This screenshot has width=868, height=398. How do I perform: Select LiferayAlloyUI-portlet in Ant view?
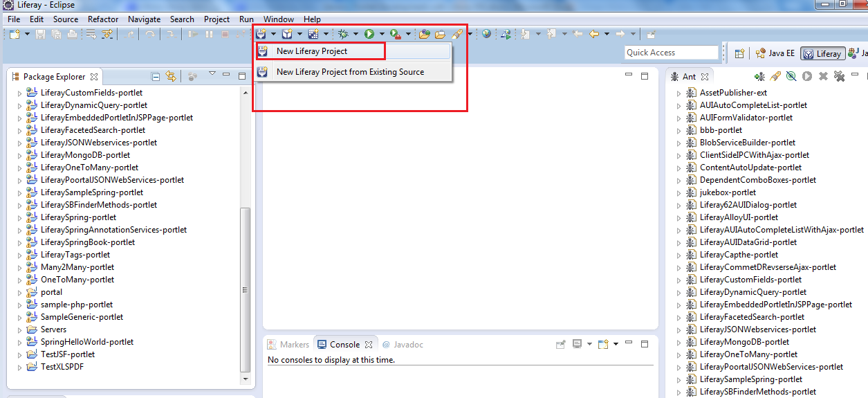pyautogui.click(x=739, y=217)
